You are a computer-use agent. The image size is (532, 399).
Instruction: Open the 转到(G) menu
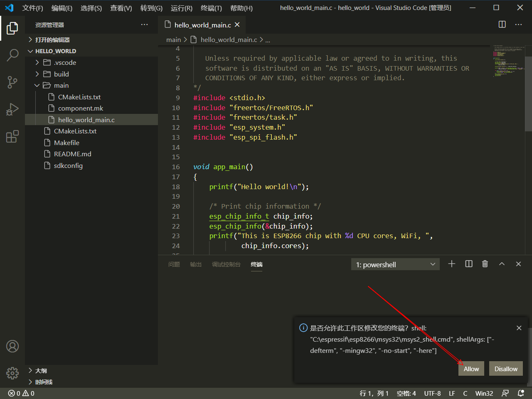[151, 8]
